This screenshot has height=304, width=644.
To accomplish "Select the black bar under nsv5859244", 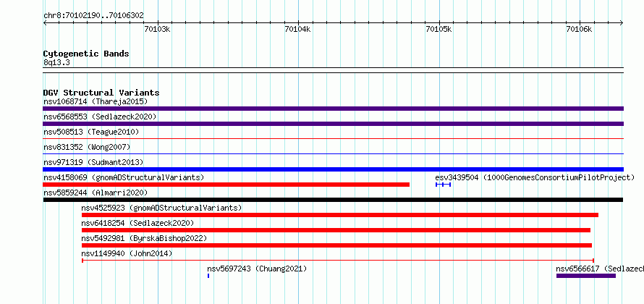I will pyautogui.click(x=333, y=200).
